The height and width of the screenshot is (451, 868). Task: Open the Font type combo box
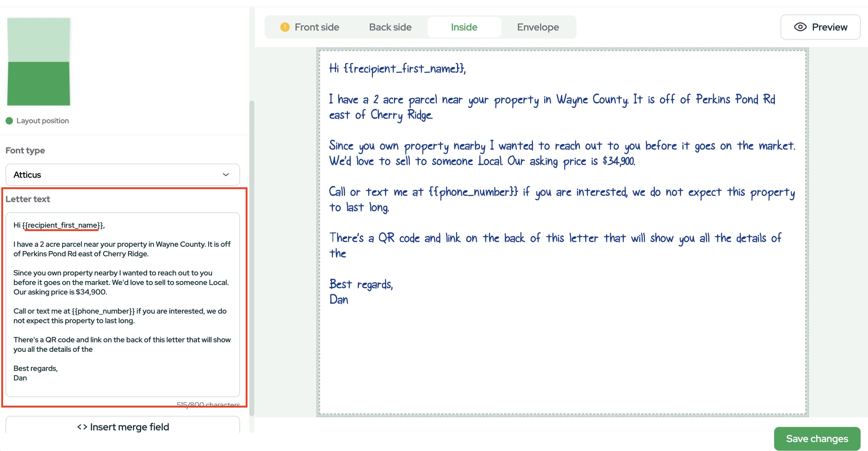pos(123,175)
